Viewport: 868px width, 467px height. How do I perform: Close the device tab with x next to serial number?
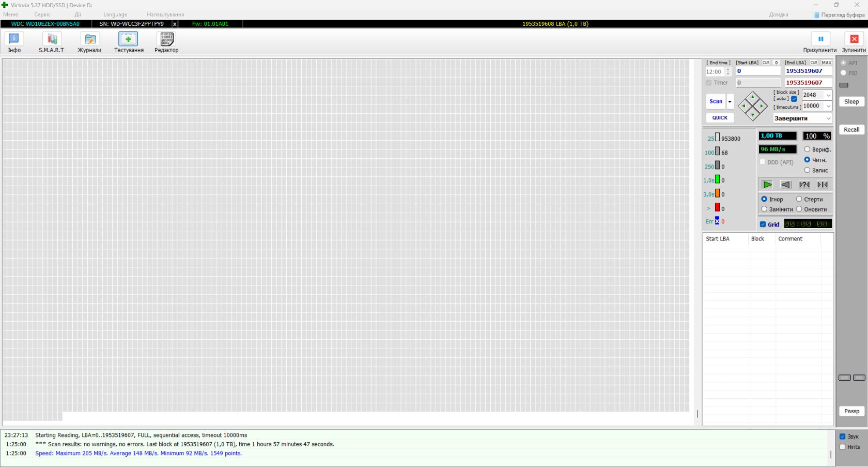(x=175, y=24)
